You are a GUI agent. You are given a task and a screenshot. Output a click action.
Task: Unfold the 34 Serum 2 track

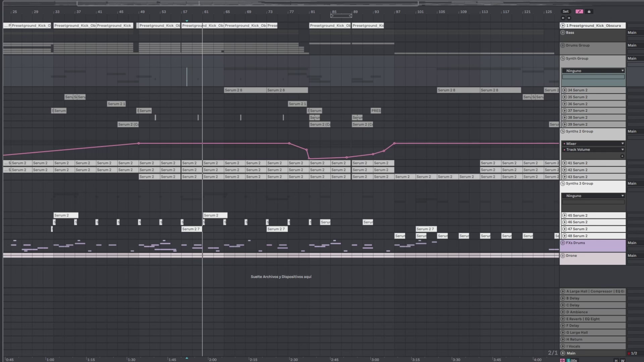point(565,90)
